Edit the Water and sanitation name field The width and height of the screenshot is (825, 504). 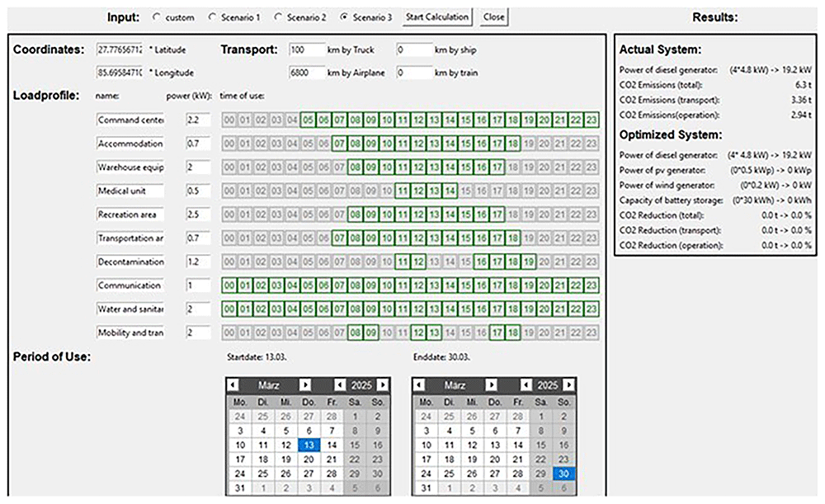pyautogui.click(x=130, y=309)
